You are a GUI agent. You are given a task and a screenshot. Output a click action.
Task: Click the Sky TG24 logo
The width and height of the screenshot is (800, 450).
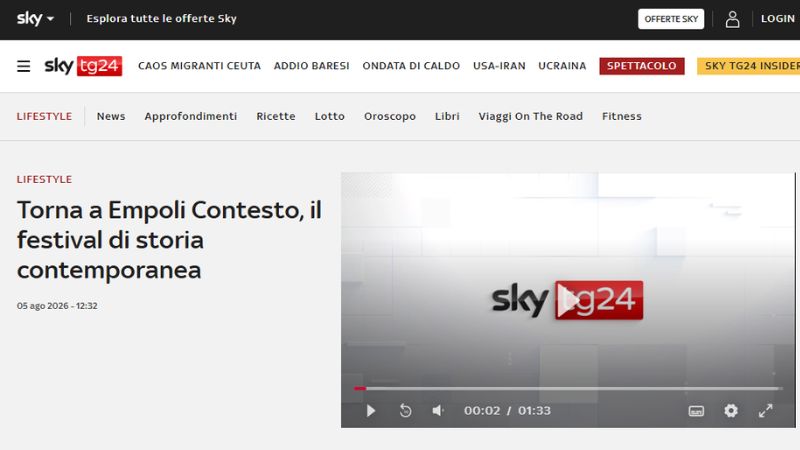point(83,66)
